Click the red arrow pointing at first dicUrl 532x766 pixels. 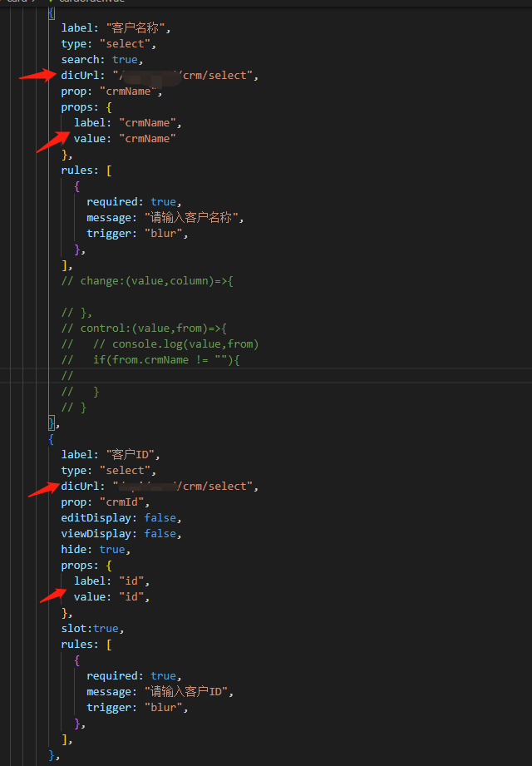point(37,75)
